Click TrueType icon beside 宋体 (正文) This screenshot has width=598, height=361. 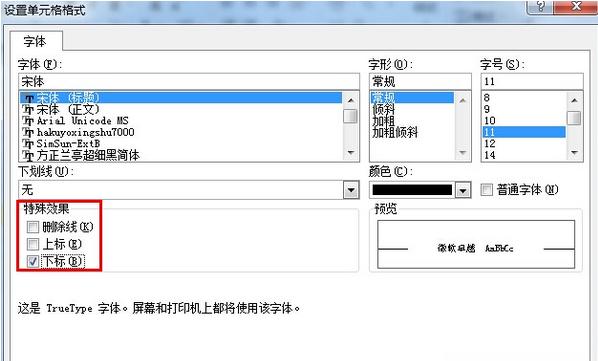(28, 110)
